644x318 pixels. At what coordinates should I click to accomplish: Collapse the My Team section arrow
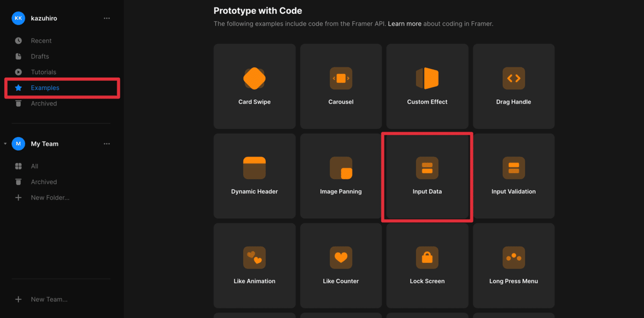pyautogui.click(x=5, y=144)
